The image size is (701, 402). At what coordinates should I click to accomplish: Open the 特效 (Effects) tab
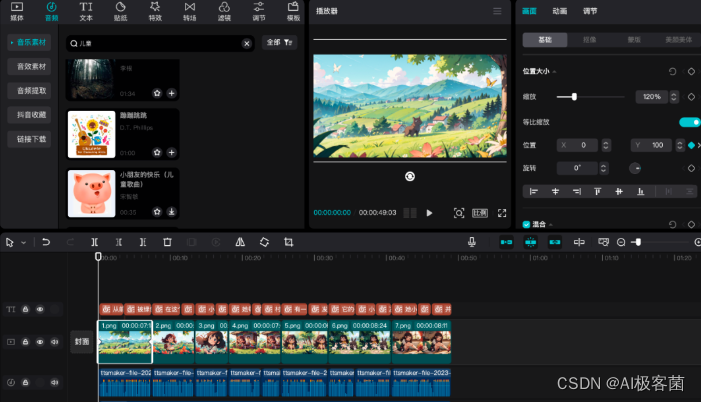(x=155, y=12)
